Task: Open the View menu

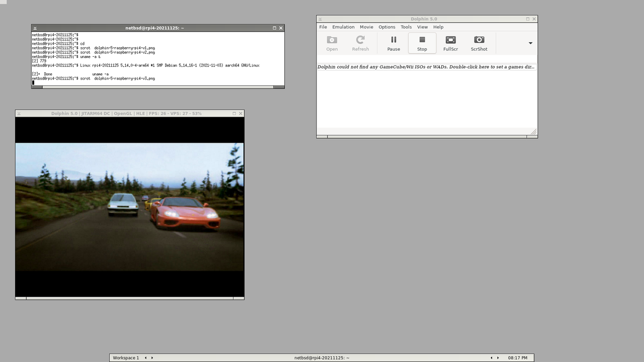Action: point(423,27)
